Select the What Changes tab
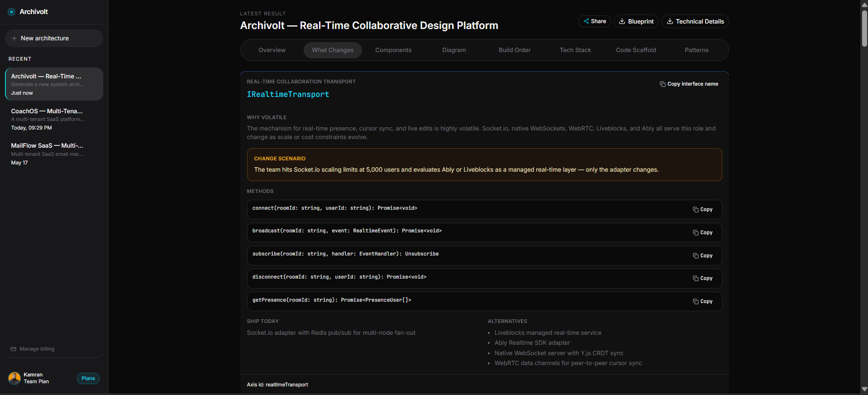Screen dimensions: 868x395 tap(333, 50)
